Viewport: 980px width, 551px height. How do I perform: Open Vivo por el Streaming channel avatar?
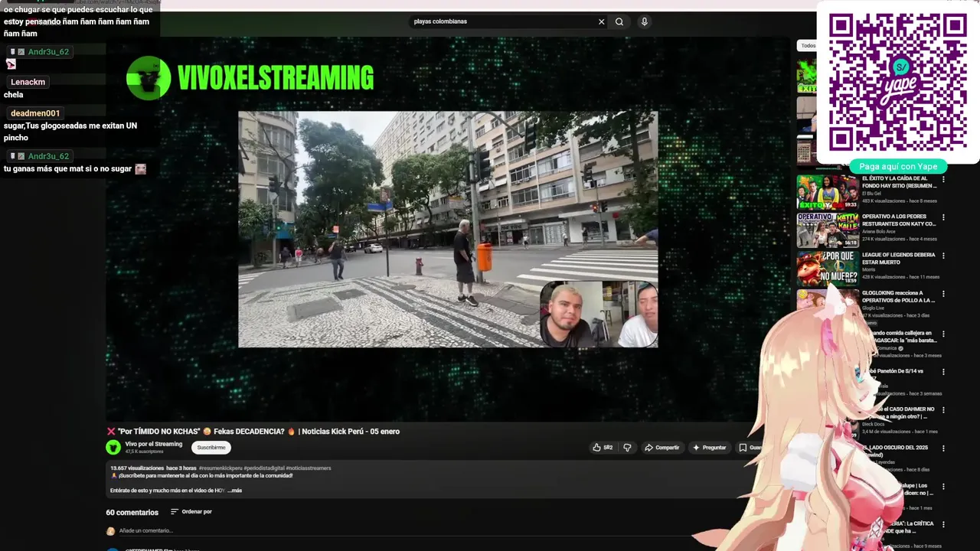click(x=113, y=448)
